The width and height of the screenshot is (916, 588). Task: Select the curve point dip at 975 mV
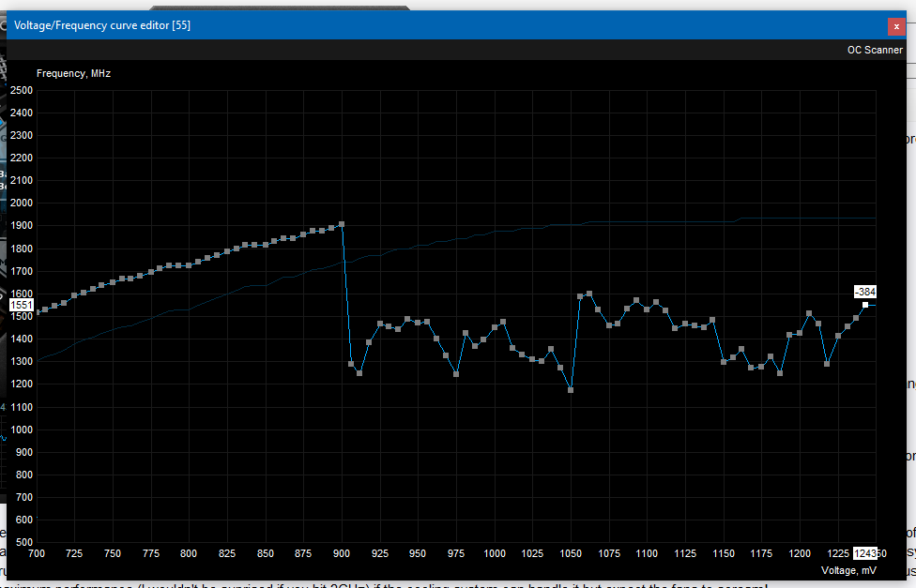tap(456, 374)
